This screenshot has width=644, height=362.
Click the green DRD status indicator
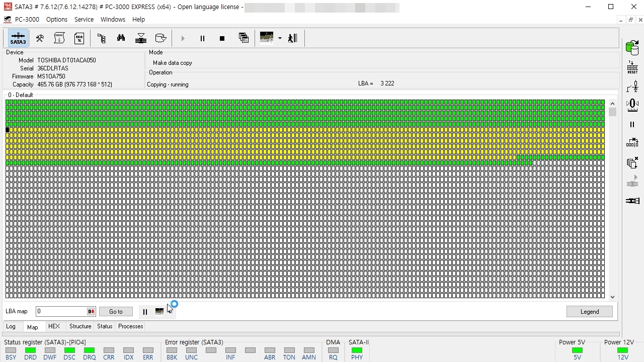(x=30, y=350)
